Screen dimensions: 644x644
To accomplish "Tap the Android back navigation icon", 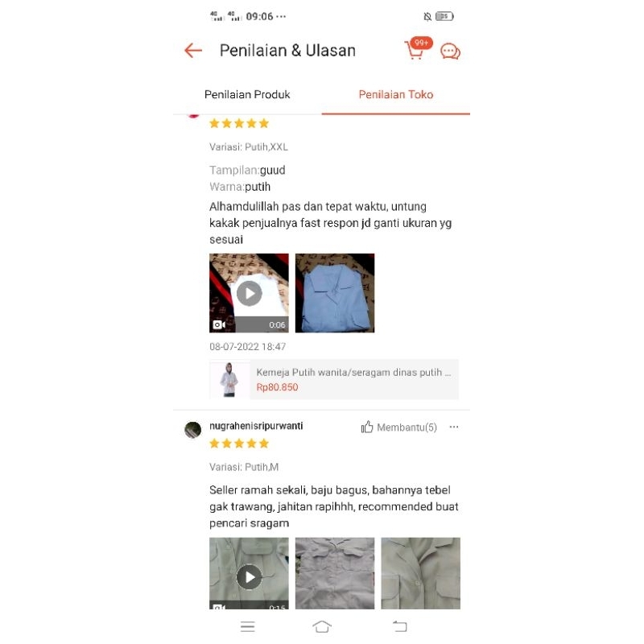I will 399,626.
